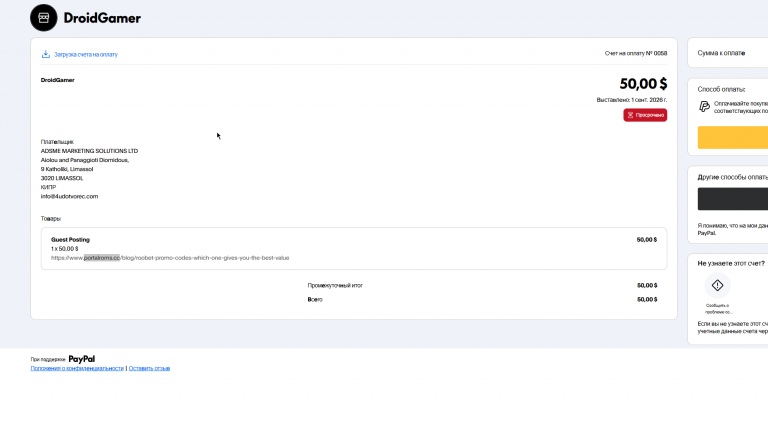The width and height of the screenshot is (768, 435).
Task: Click the roobet promo codes URL text
Action: pyautogui.click(x=170, y=258)
